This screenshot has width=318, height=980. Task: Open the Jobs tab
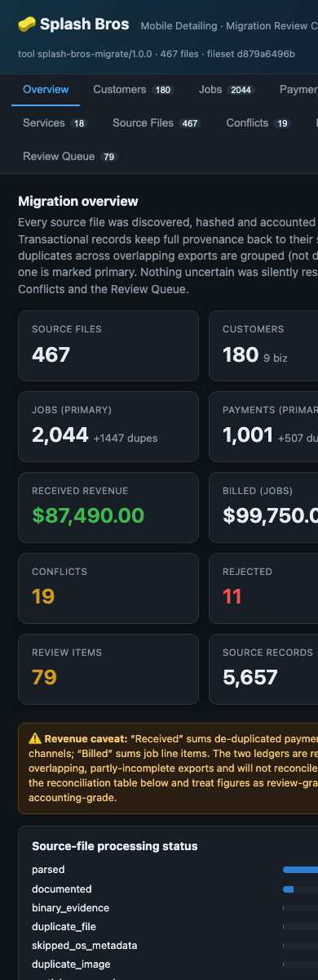pos(227,90)
